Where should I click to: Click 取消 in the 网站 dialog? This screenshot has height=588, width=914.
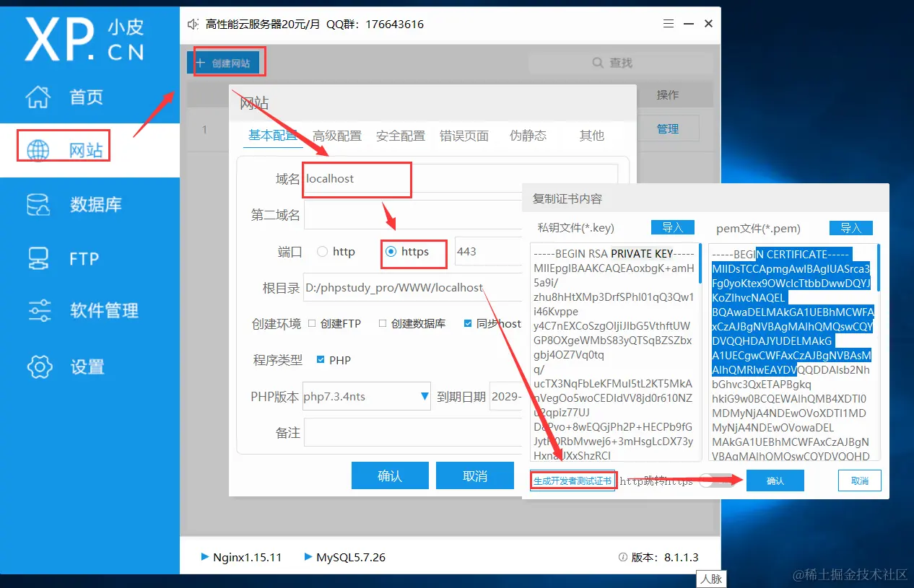[475, 476]
